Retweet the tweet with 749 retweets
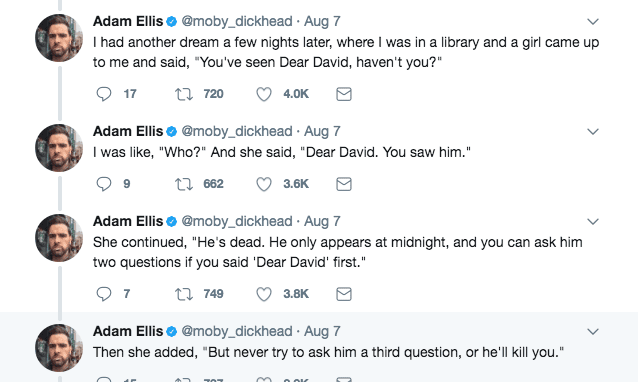The width and height of the screenshot is (638, 382). (x=184, y=294)
